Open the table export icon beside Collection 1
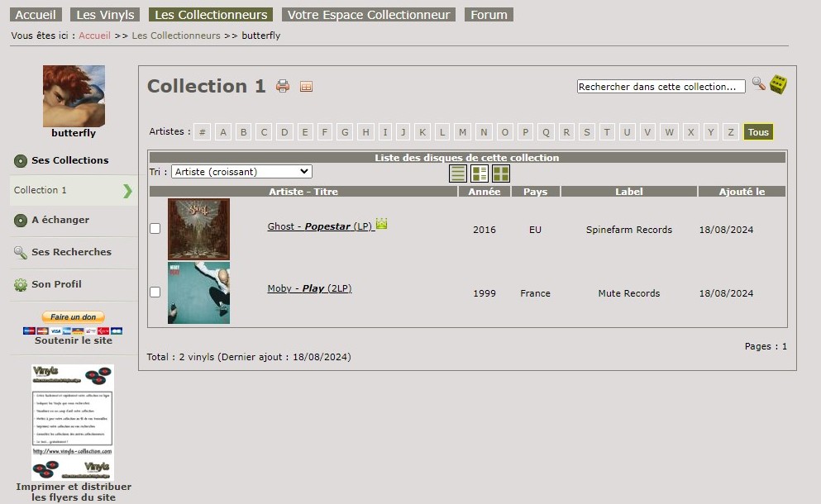Viewport: 821px width, 504px height. (x=306, y=87)
